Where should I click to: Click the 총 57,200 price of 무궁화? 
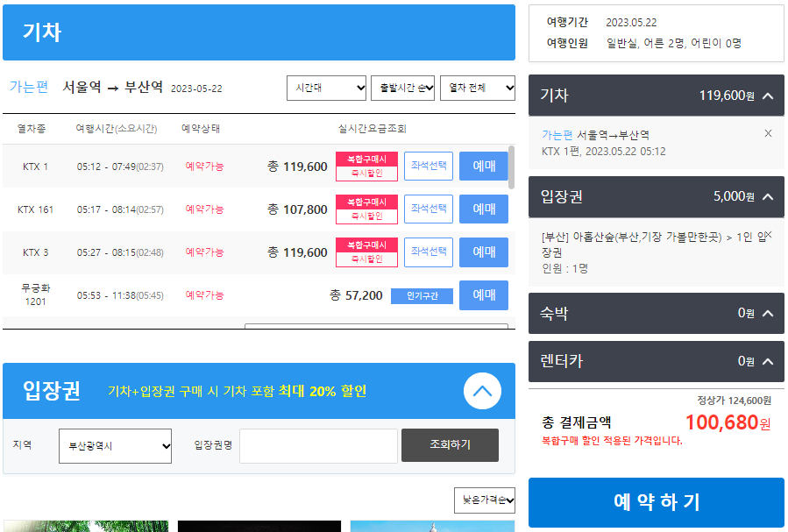coord(356,295)
